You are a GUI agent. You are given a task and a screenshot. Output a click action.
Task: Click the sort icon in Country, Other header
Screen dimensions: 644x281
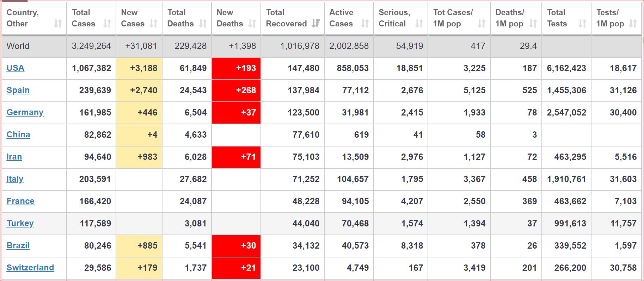(x=58, y=24)
